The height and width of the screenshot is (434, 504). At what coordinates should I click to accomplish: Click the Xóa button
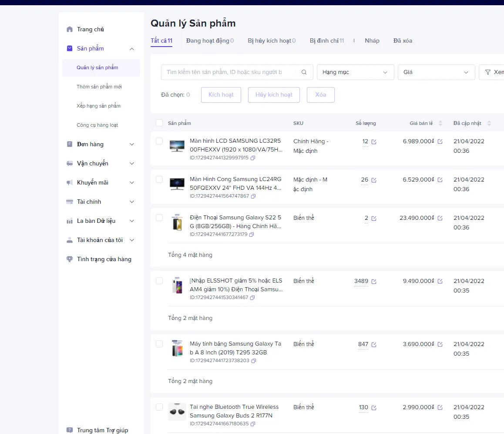coord(321,95)
